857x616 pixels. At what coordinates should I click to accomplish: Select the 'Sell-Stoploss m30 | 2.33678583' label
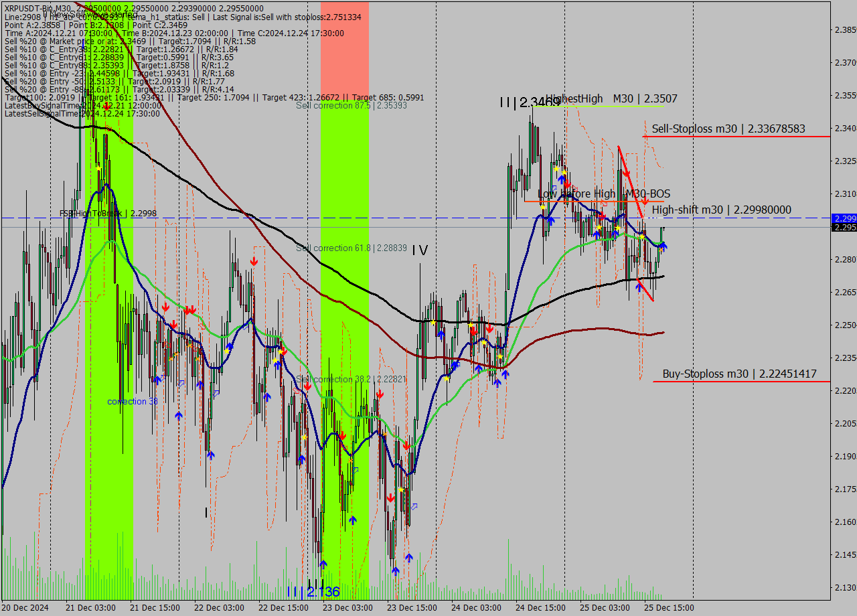[728, 129]
